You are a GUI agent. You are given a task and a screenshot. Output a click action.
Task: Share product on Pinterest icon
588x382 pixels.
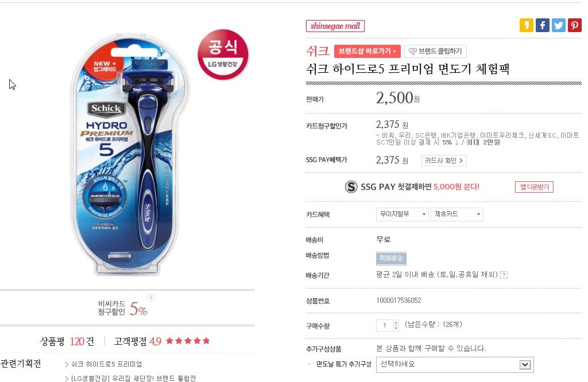click(x=574, y=25)
